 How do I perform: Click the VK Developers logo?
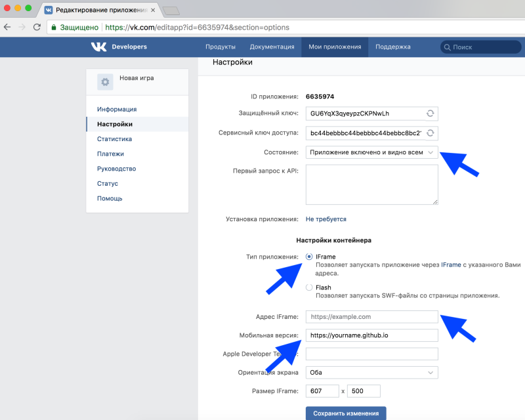coord(119,47)
